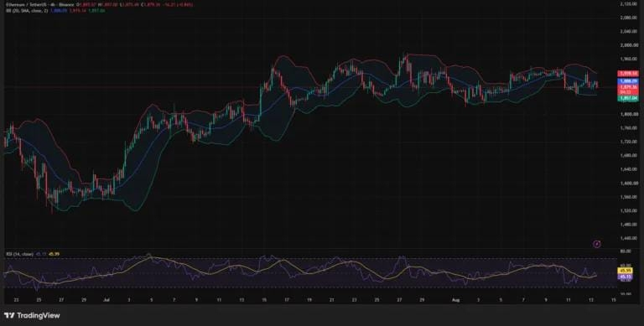Viewport: 644px width, 326px height.
Task: Select the RSI indicator legend label
Action: [x=20, y=254]
